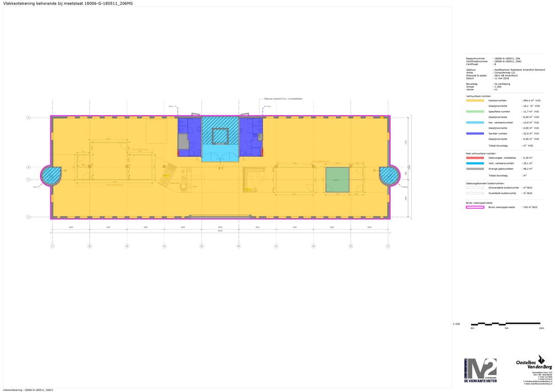This screenshot has height=392, width=555.
Task: Click the M2 De Vierkante Meter logo
Action: (x=480, y=370)
